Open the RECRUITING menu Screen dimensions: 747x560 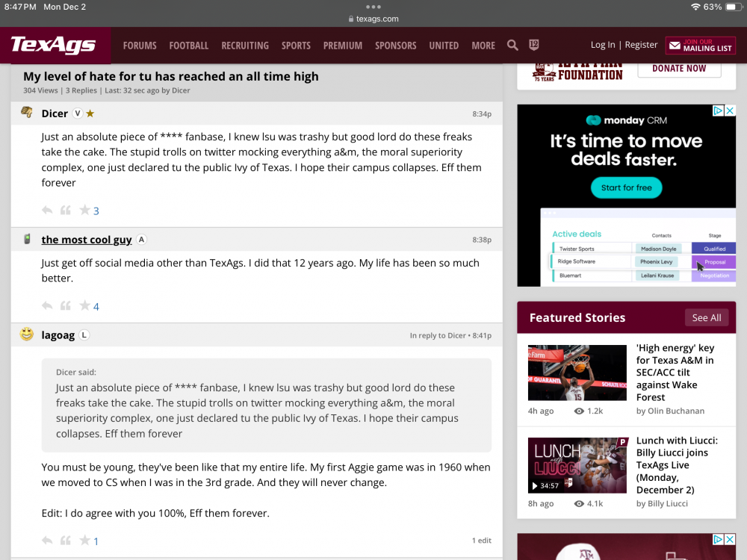click(245, 46)
